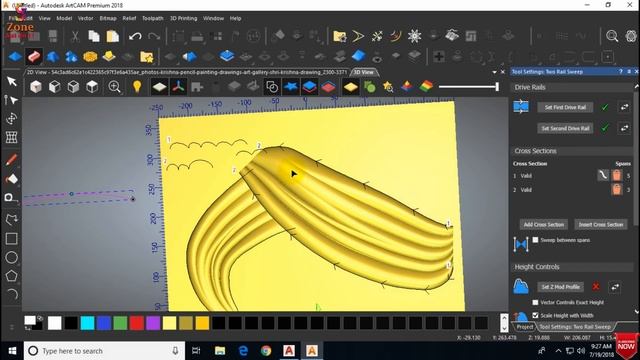This screenshot has width=640, height=360.
Task: Click Set Second Drive Rail button
Action: 565,128
